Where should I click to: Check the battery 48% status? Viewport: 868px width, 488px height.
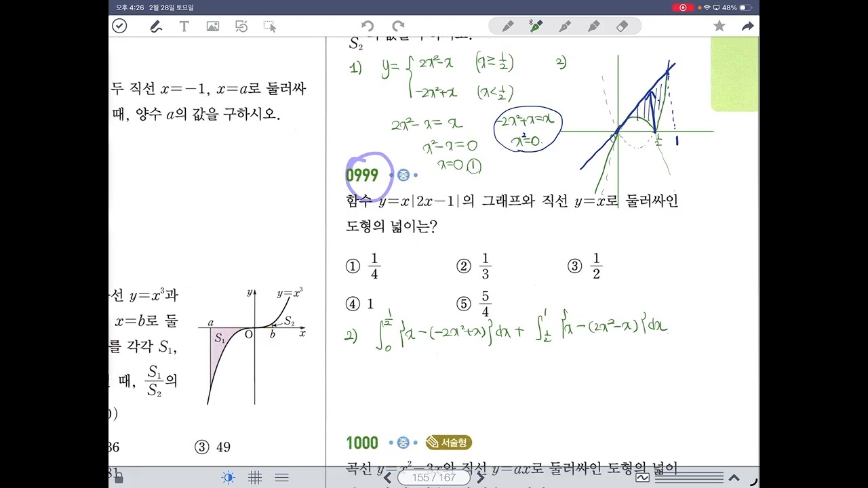[x=738, y=7]
